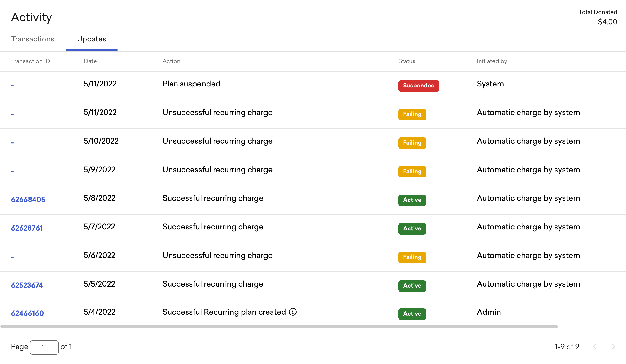Screen dimensions: 626x364
Task: Click the 'Plan suspended' action text
Action: click(x=191, y=84)
